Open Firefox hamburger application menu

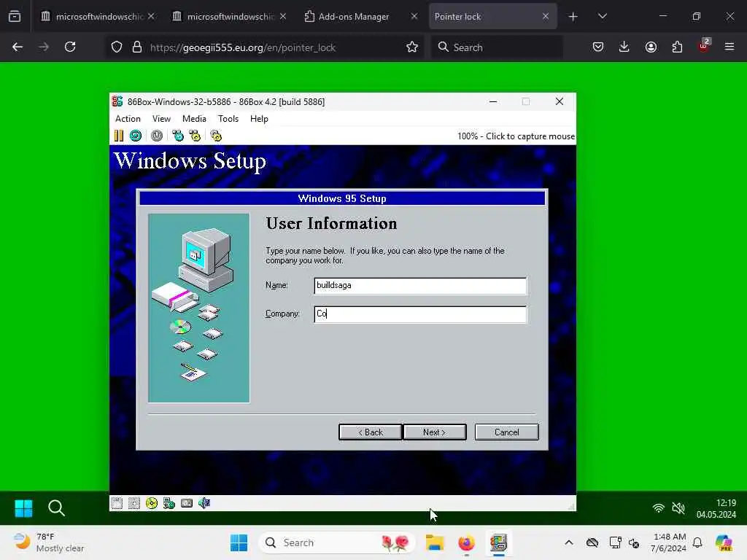click(x=729, y=47)
